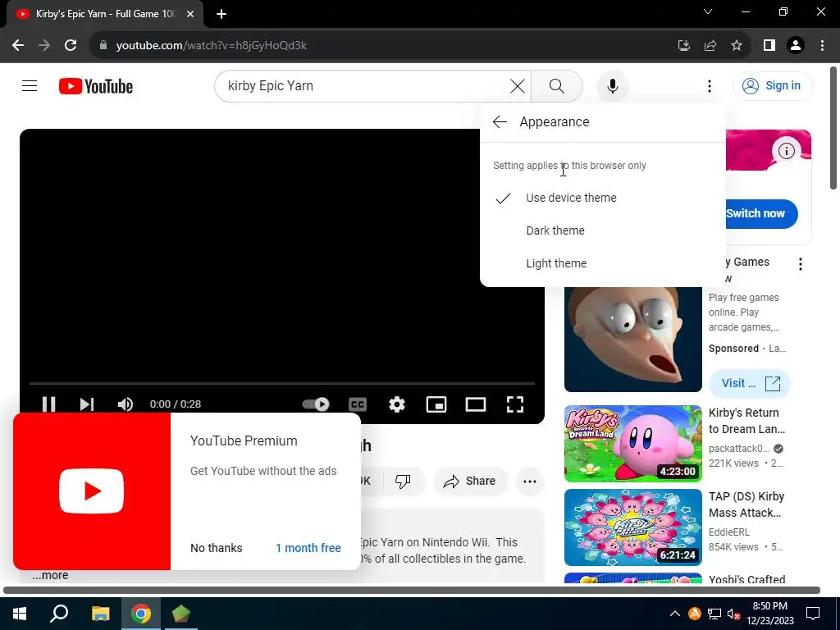Show hidden system tray icons

coord(675,614)
